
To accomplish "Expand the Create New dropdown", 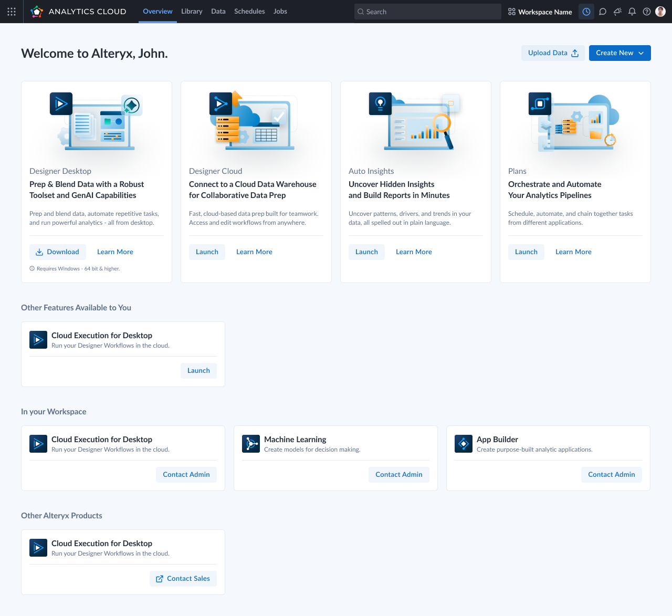I will click(619, 53).
